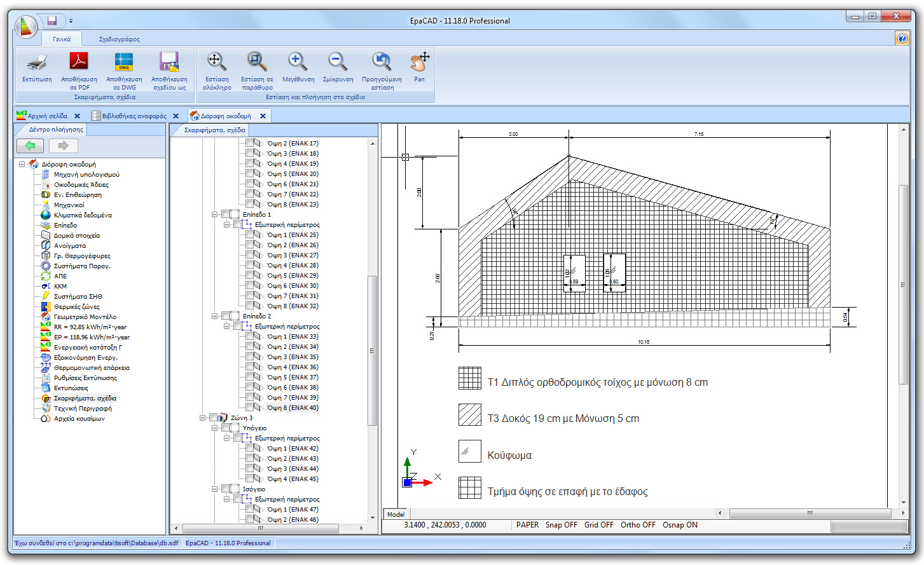Disable Osnap in the status bar
The width and height of the screenshot is (924, 565).
pos(680,525)
